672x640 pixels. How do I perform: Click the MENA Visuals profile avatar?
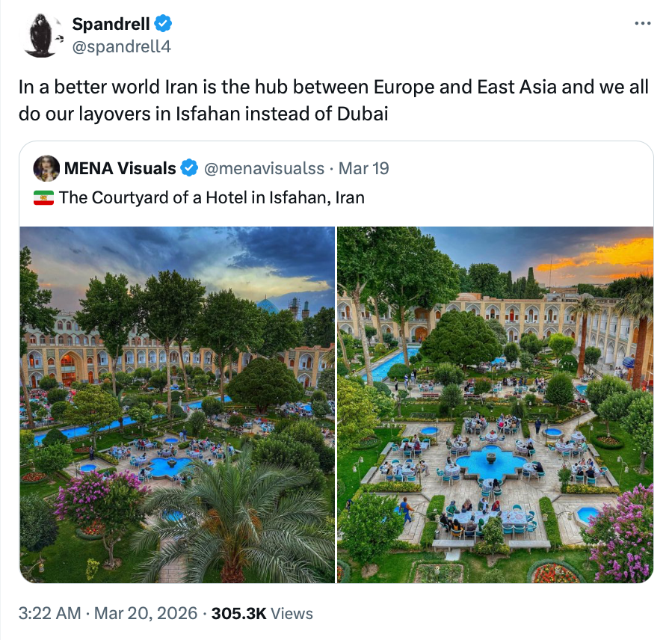click(46, 168)
